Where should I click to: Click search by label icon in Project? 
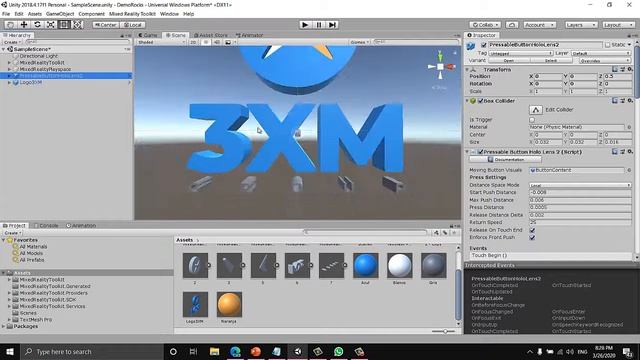pyautogui.click(x=445, y=233)
